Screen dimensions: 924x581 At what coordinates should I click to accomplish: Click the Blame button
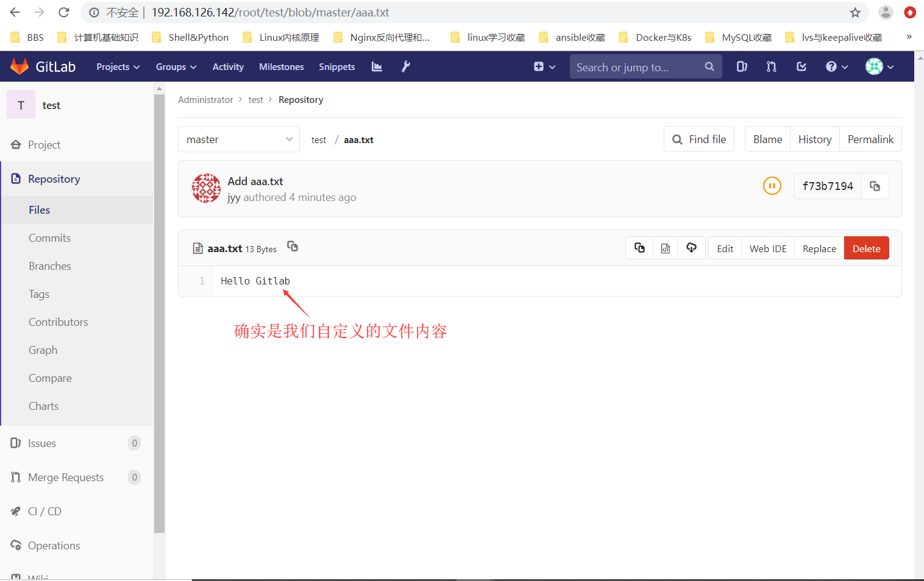pyautogui.click(x=767, y=139)
